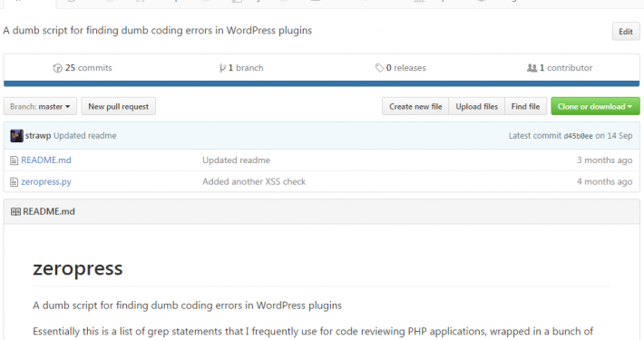Click the blue language bar
644x340 pixels.
tap(322, 83)
